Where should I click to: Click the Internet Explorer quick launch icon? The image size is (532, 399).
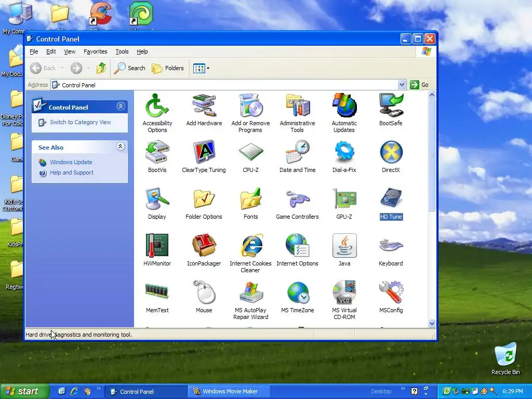[x=74, y=391]
